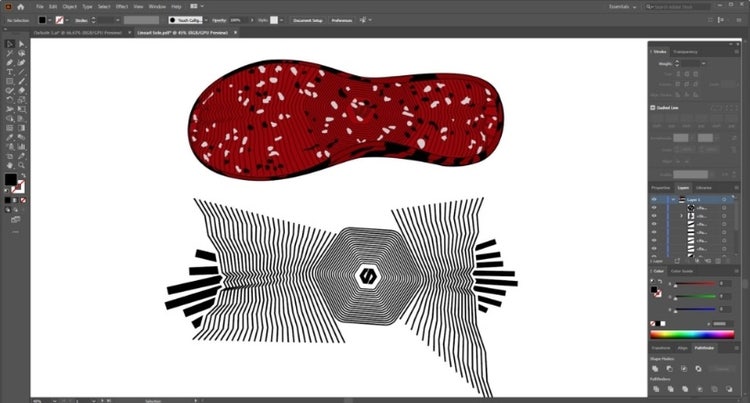
Task: Select the Direct Selection tool
Action: point(21,44)
